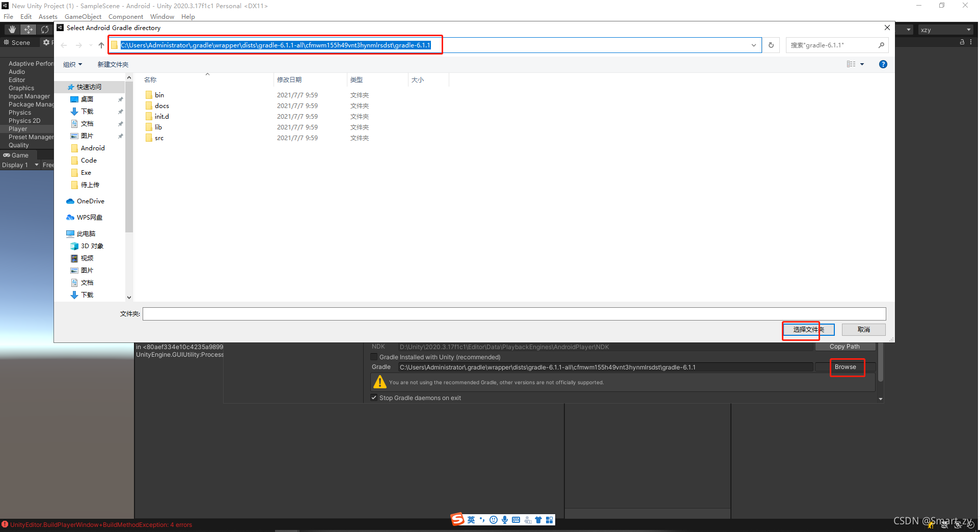Open the src folder
The width and height of the screenshot is (980, 532).
coord(159,138)
